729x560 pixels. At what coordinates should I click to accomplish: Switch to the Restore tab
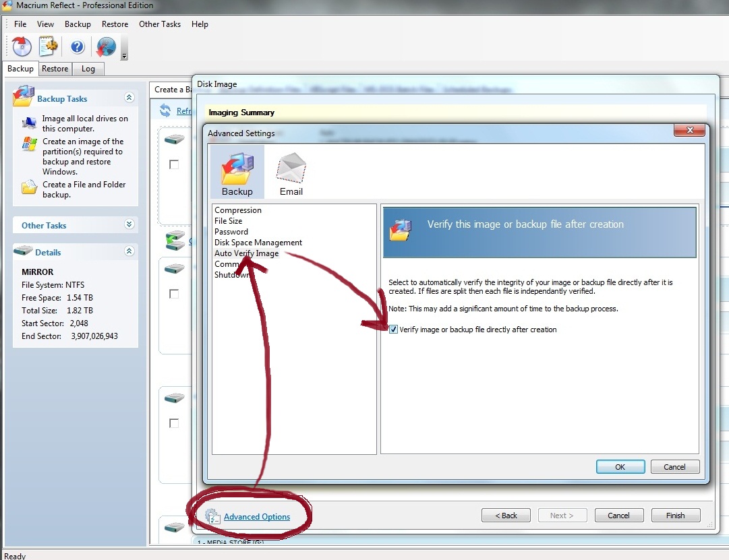coord(55,69)
